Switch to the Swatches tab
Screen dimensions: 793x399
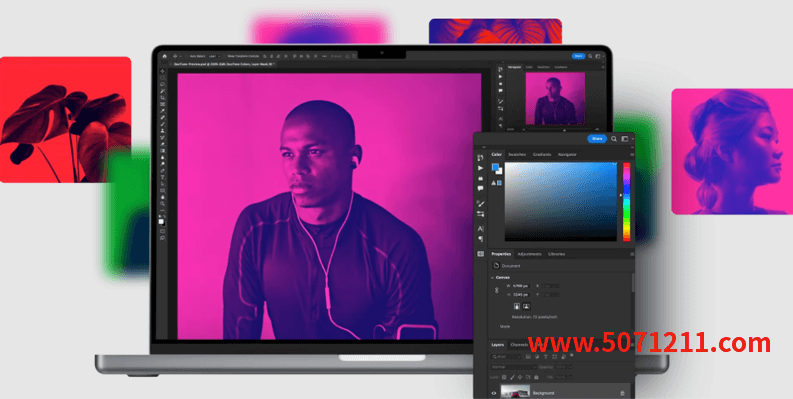click(517, 154)
